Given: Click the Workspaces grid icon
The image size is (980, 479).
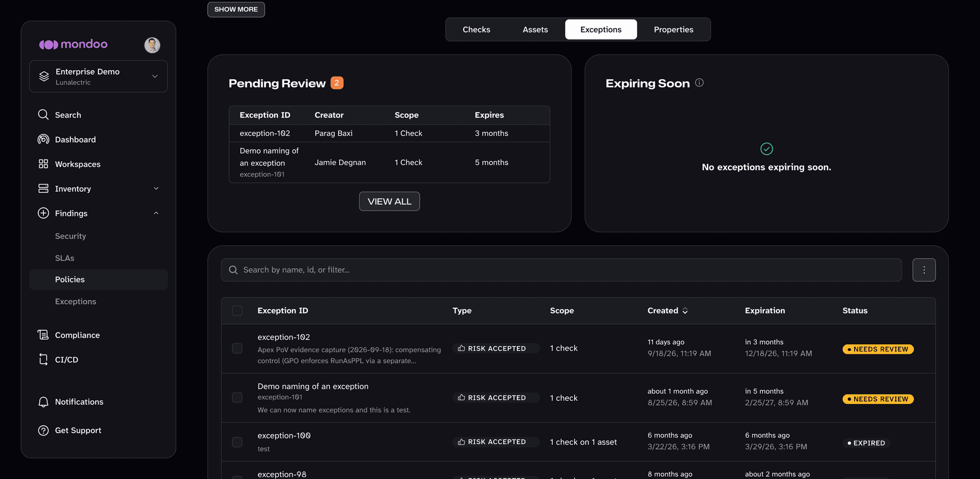Looking at the screenshot, I should pyautogui.click(x=44, y=164).
